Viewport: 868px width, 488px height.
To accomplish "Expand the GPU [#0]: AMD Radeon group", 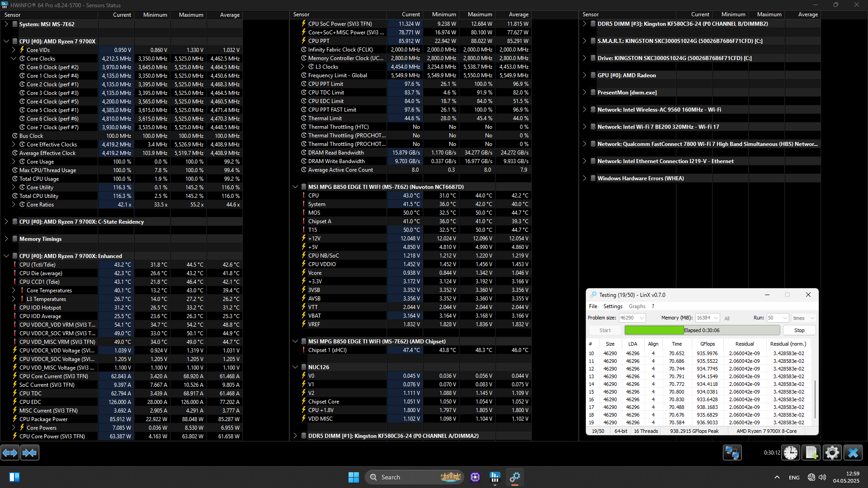I will [584, 75].
